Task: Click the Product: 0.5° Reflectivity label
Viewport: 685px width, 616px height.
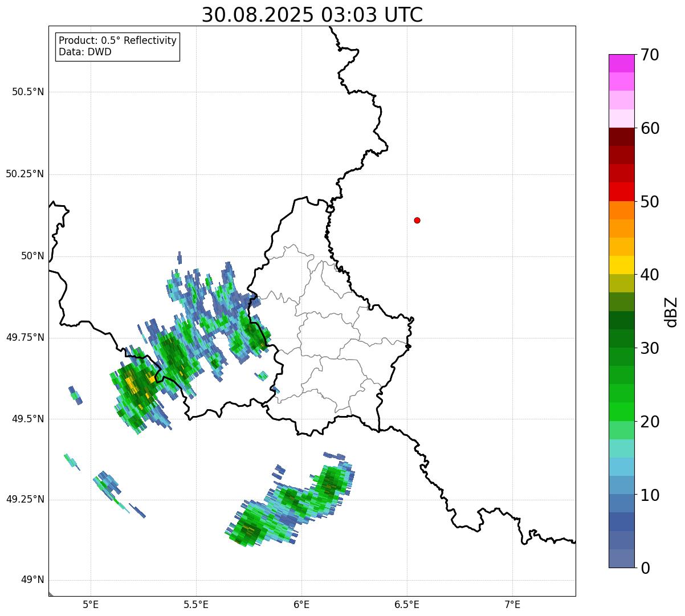Action: [117, 41]
